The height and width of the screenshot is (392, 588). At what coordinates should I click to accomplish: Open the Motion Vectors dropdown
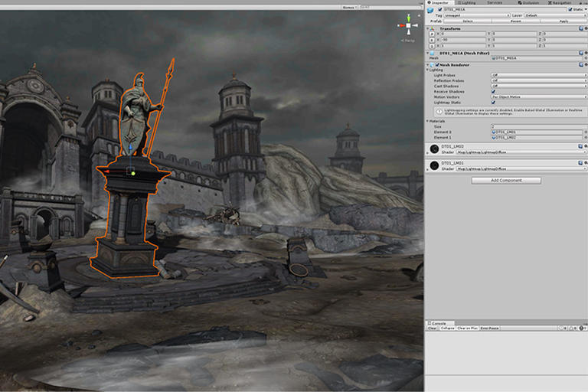coord(539,96)
